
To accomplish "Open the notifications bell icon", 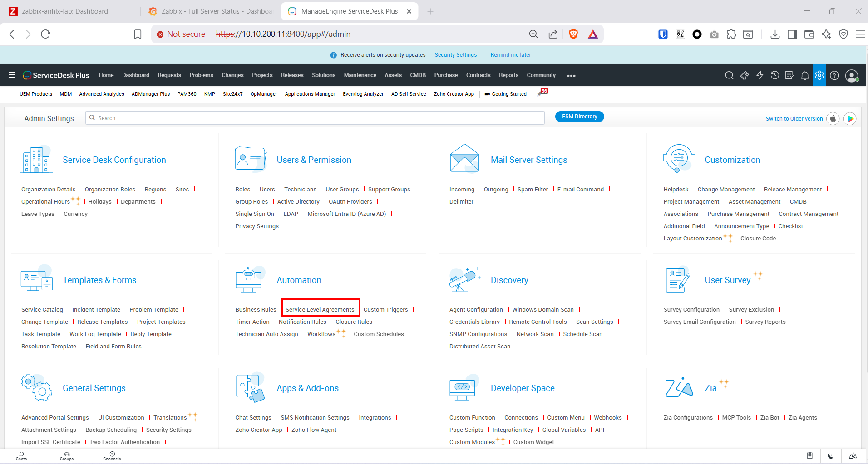I will click(804, 75).
